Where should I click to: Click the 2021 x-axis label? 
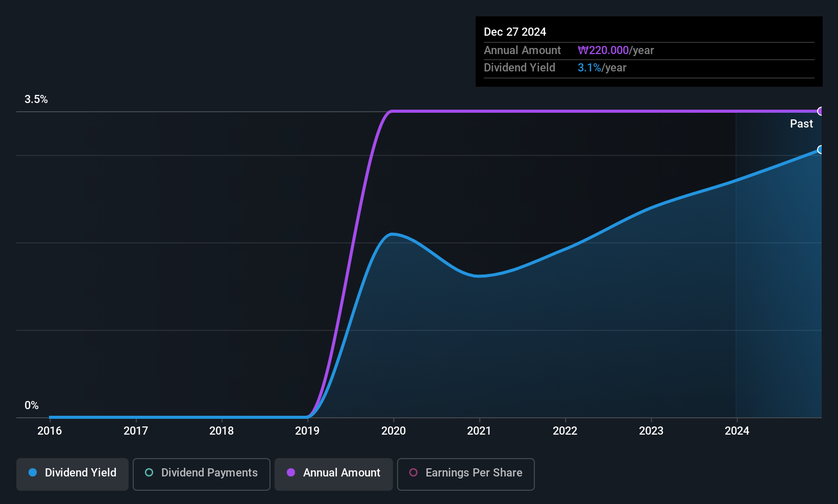tap(479, 431)
